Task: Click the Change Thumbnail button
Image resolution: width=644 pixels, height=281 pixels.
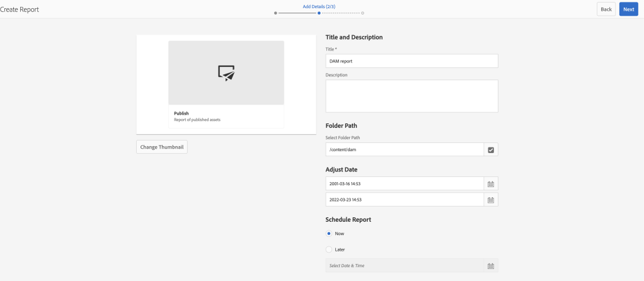Action: (162, 147)
